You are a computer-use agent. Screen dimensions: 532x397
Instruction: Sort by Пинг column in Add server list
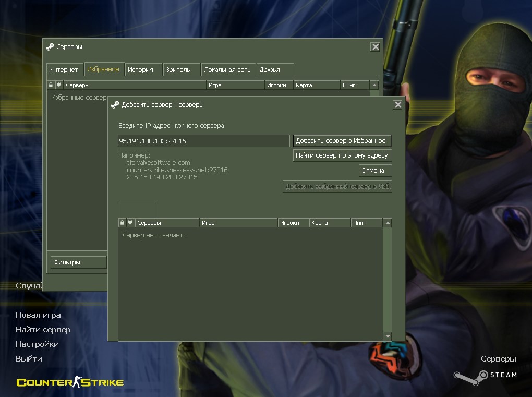pos(367,223)
